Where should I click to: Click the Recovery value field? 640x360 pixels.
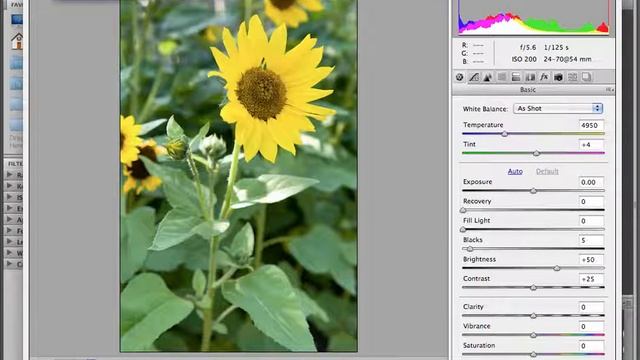point(591,202)
